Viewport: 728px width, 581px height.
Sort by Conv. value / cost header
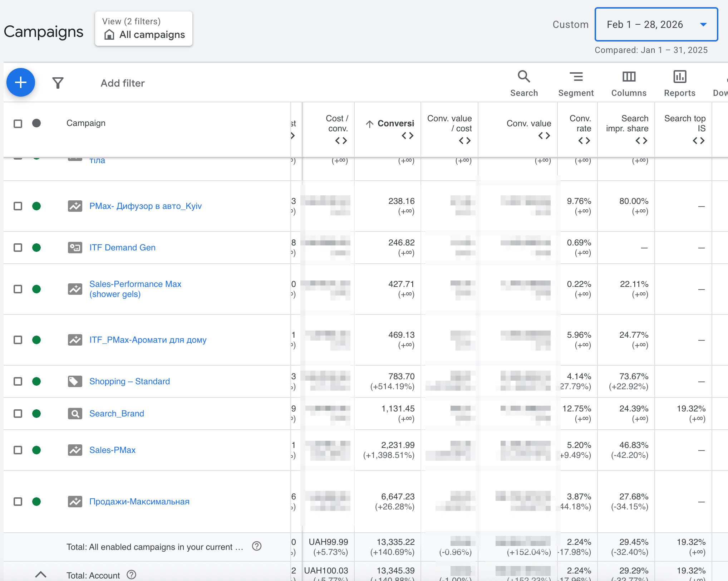[449, 123]
